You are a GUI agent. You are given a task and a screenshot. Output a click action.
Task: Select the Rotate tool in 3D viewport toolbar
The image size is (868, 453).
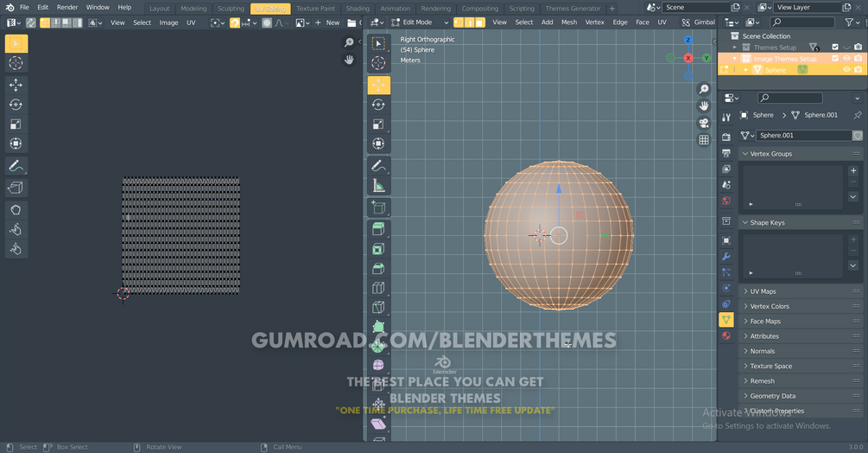pos(378,105)
